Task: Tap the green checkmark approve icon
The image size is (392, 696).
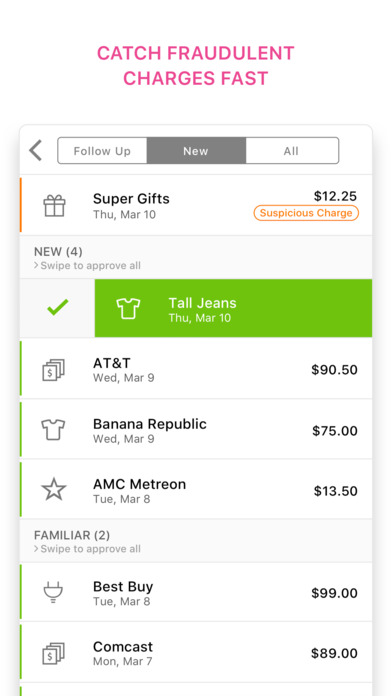Action: click(x=58, y=308)
